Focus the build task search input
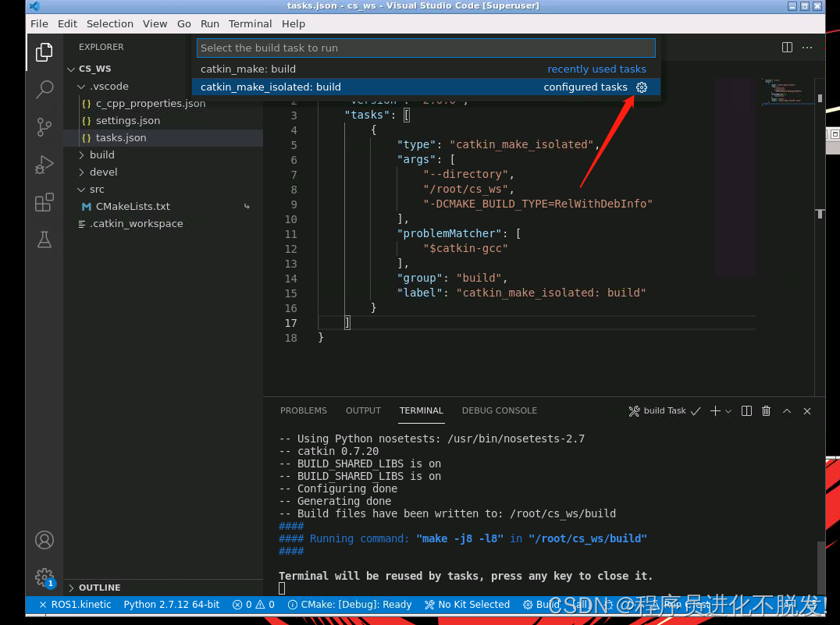This screenshot has width=840, height=625. pyautogui.click(x=426, y=48)
